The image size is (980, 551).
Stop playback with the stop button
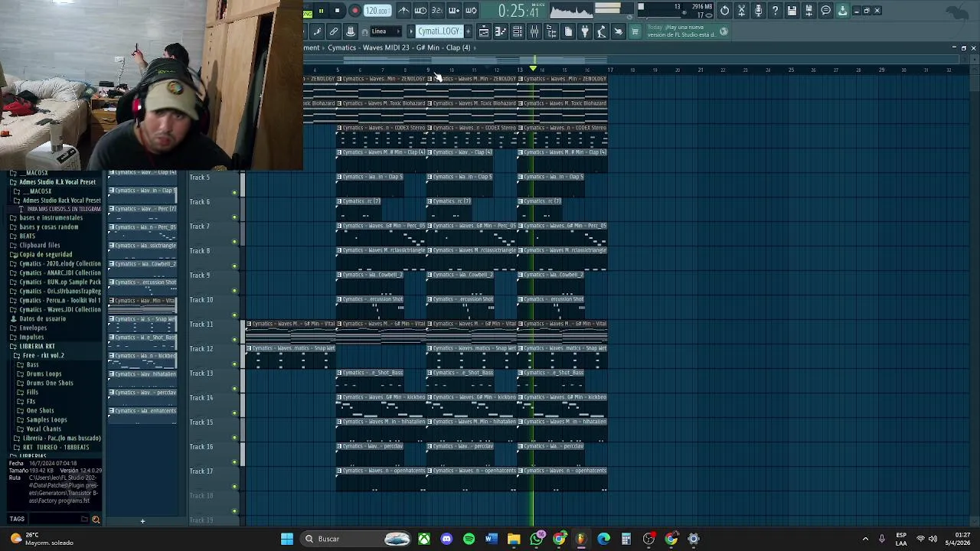click(338, 11)
